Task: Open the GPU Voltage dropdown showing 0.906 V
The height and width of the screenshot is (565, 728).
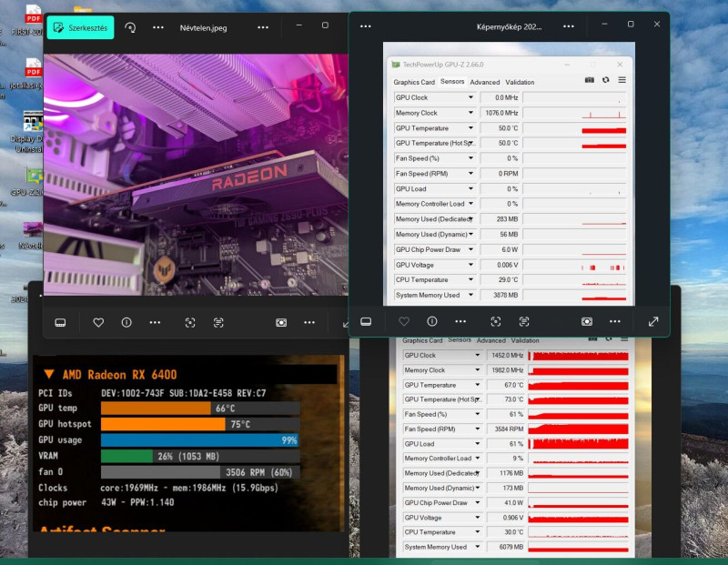Action: pyautogui.click(x=477, y=517)
